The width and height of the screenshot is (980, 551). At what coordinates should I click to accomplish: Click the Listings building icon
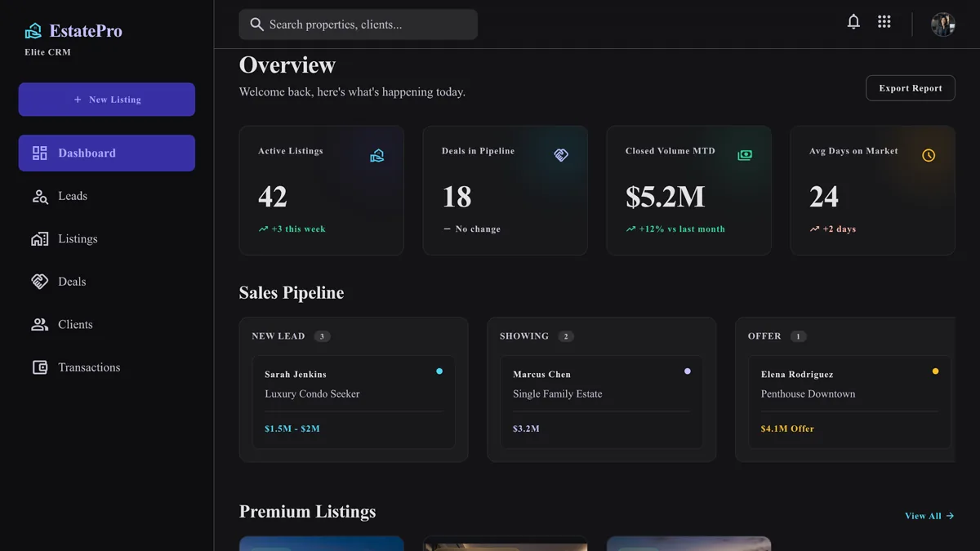[x=39, y=238]
